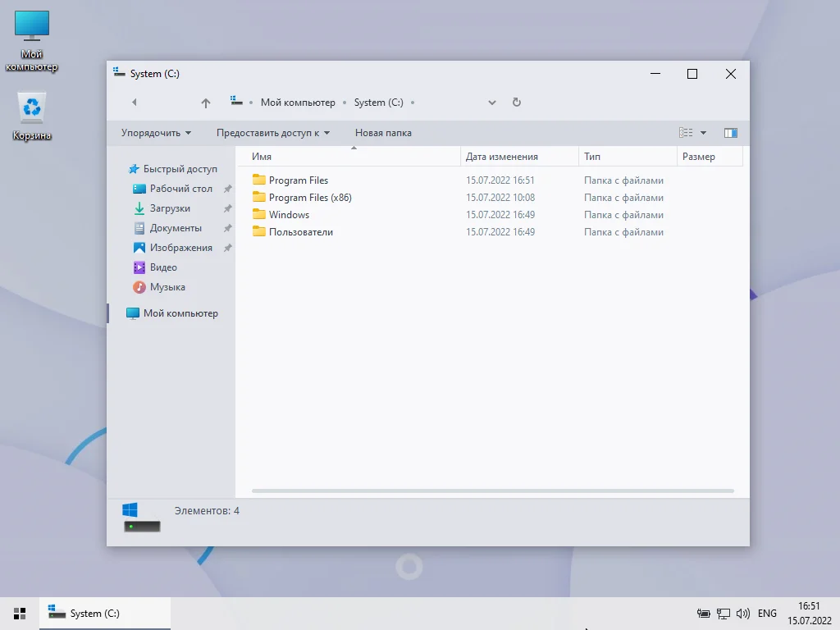The width and height of the screenshot is (840, 630).
Task: Open the Упорядочить menu
Action: [x=156, y=133]
